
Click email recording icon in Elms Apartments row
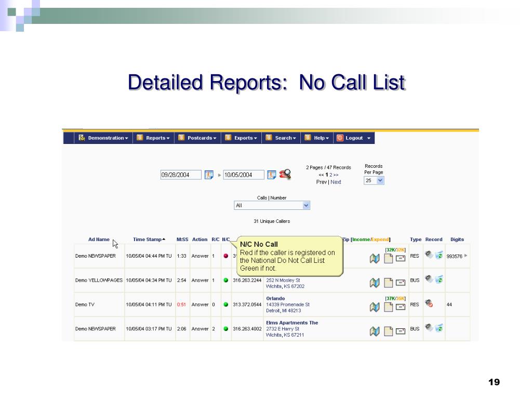438,328
